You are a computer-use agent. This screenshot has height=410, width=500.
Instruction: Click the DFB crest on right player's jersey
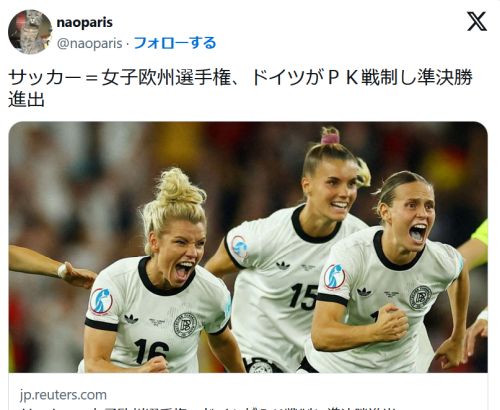(x=420, y=297)
